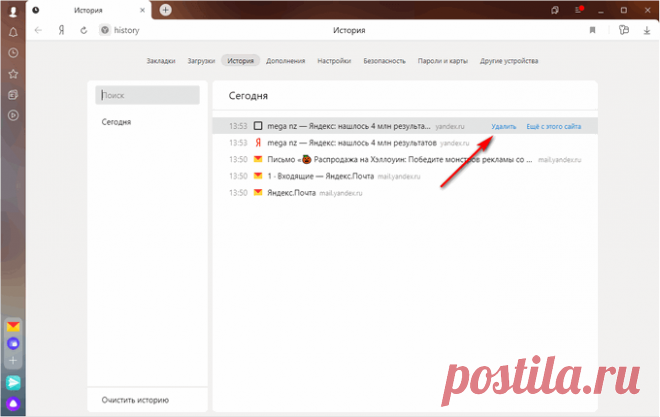
Task: Open Yandex home via Я button
Action: pyautogui.click(x=61, y=30)
